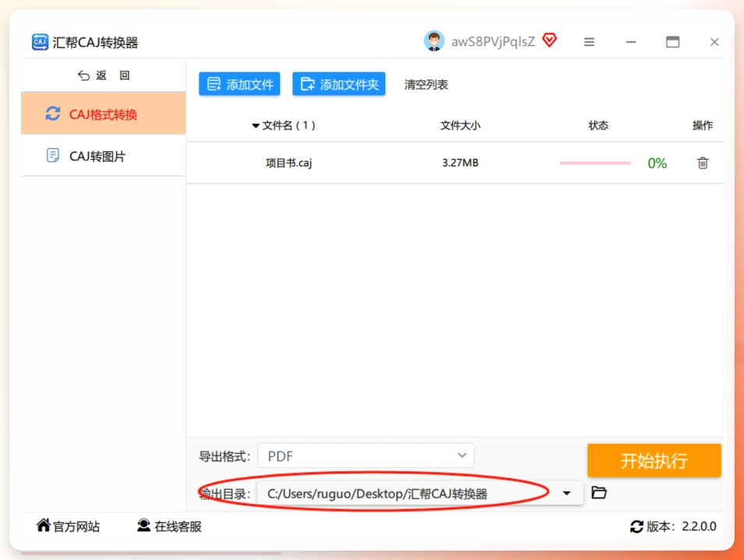The height and width of the screenshot is (560, 744).
Task: Click the 官方网站 home icon
Action: (x=43, y=525)
